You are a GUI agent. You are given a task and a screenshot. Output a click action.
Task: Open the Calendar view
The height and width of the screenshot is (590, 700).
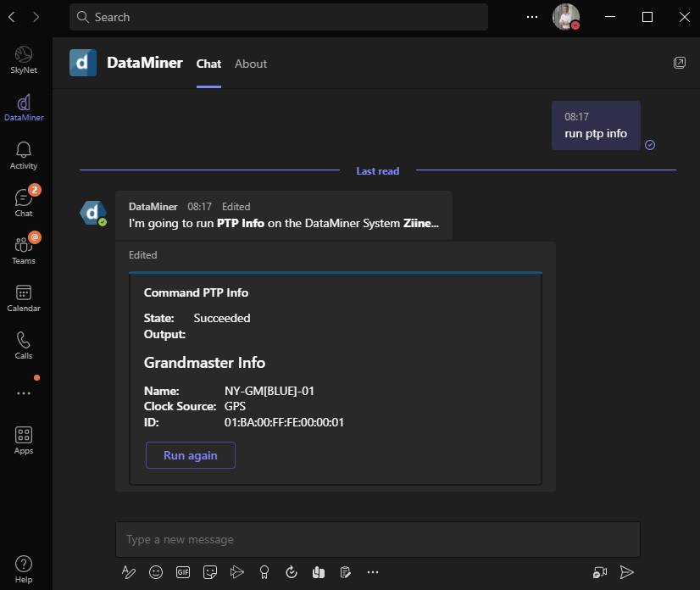coord(24,298)
